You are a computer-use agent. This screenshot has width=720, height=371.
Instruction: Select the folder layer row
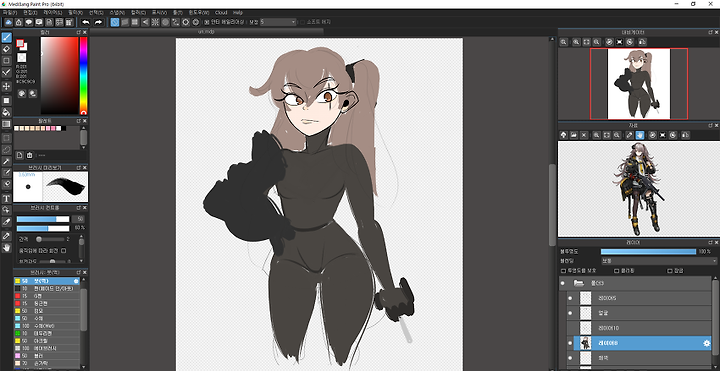pos(635,283)
